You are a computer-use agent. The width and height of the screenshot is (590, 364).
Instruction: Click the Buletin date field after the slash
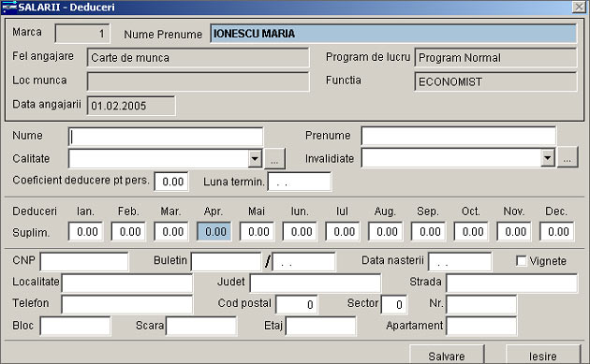[x=303, y=262]
